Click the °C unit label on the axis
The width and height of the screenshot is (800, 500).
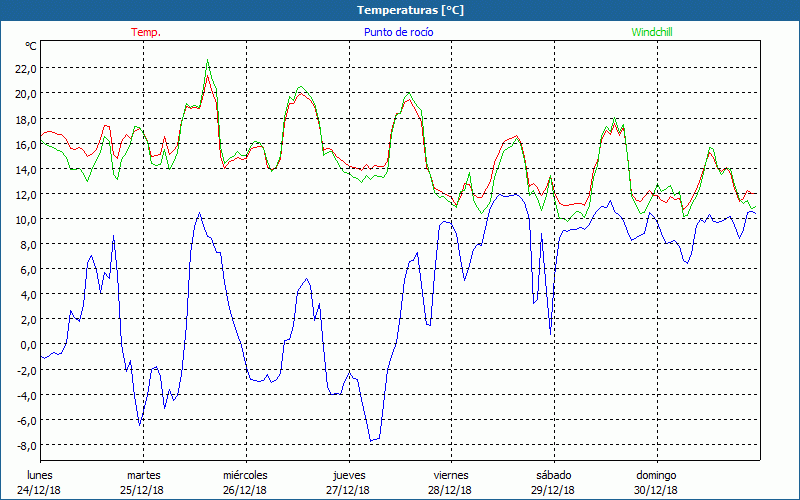pyautogui.click(x=31, y=46)
